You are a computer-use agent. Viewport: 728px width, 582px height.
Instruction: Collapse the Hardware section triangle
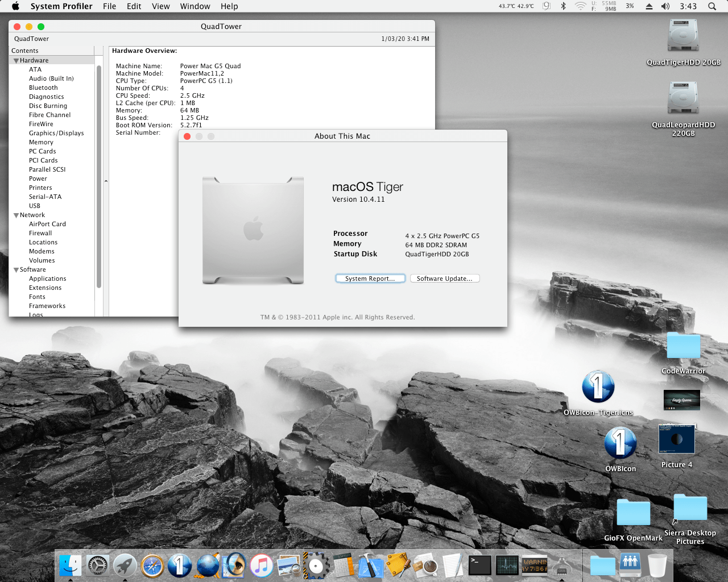tap(16, 60)
